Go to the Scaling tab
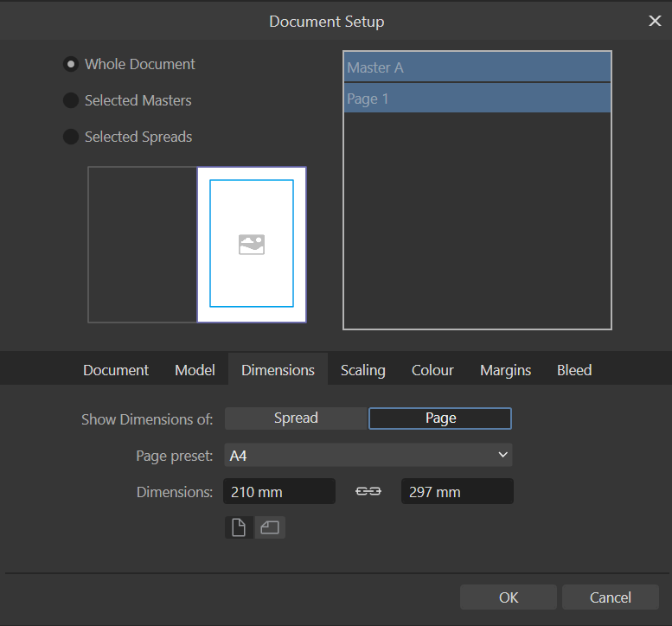 (363, 370)
